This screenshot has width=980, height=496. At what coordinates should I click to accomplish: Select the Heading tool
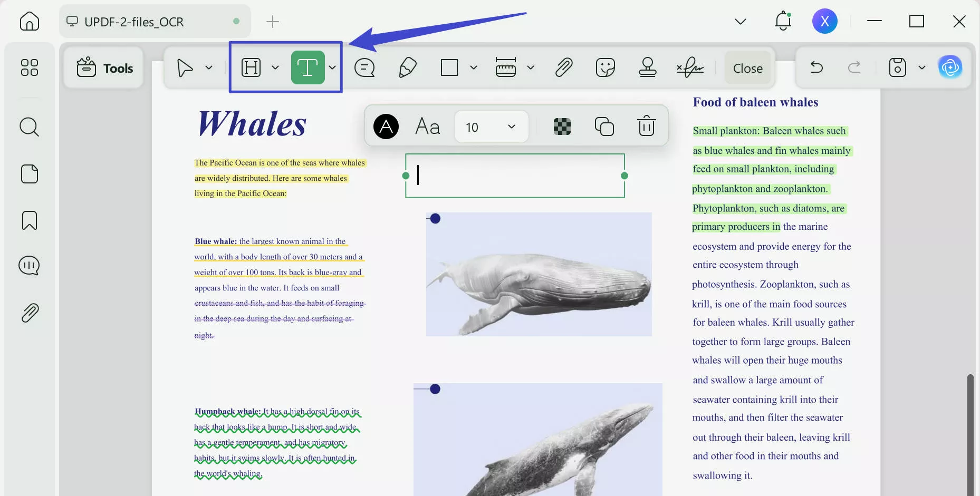252,67
